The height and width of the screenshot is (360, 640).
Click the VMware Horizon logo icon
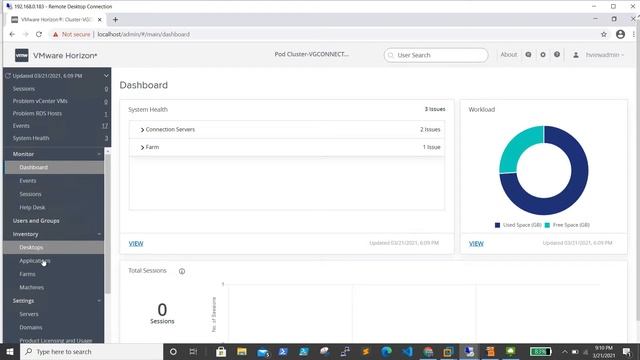point(22,55)
